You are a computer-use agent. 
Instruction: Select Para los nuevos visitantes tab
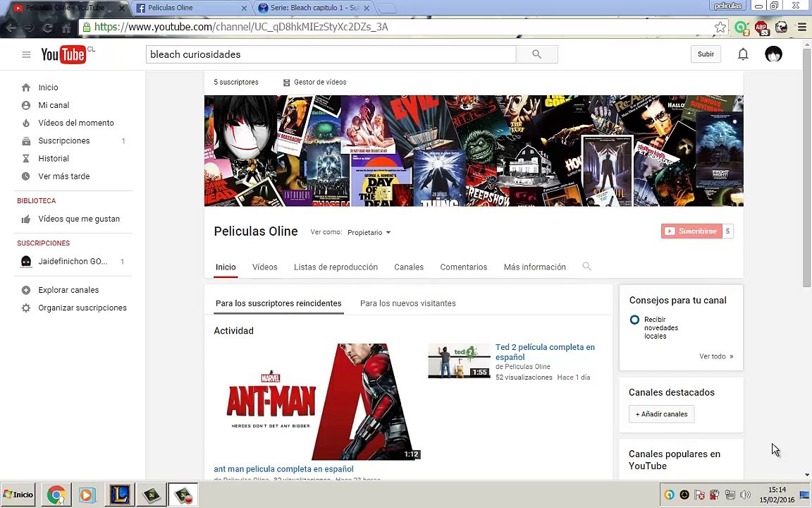click(407, 304)
